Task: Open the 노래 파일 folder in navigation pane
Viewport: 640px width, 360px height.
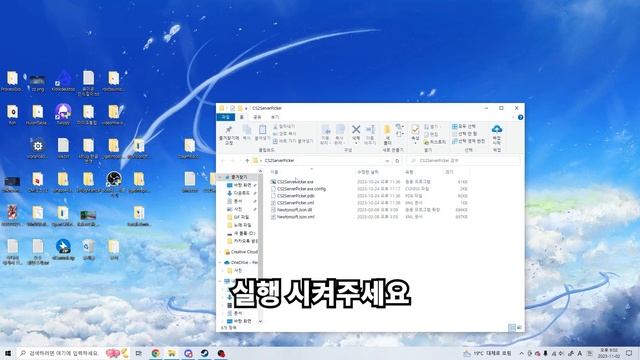Action: coord(242,225)
